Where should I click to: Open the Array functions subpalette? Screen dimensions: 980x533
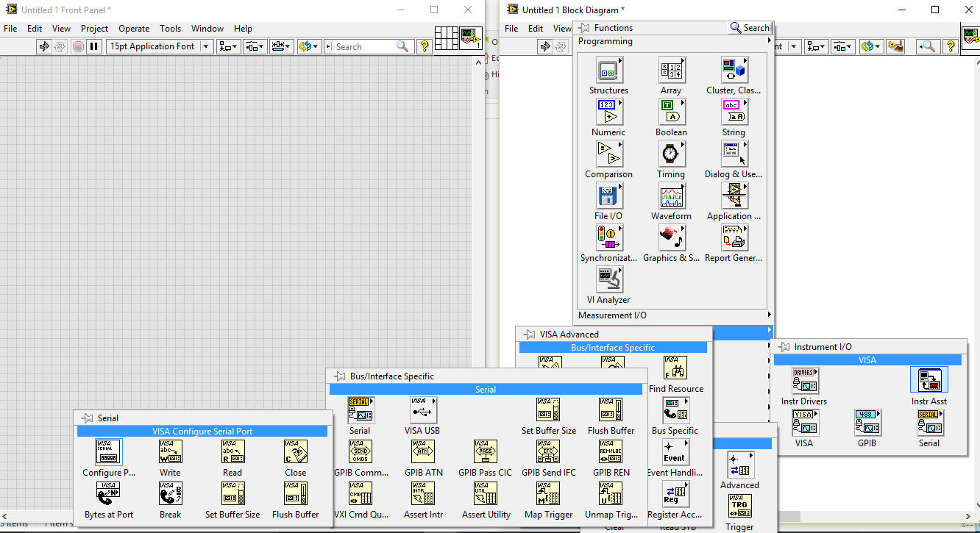(671, 71)
